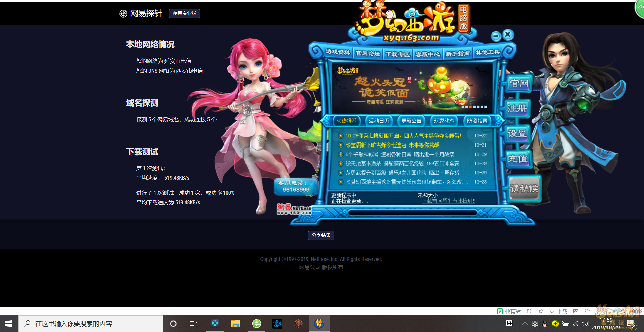This screenshot has height=332, width=644.
Task: Click the 充值 side button
Action: tap(518, 159)
